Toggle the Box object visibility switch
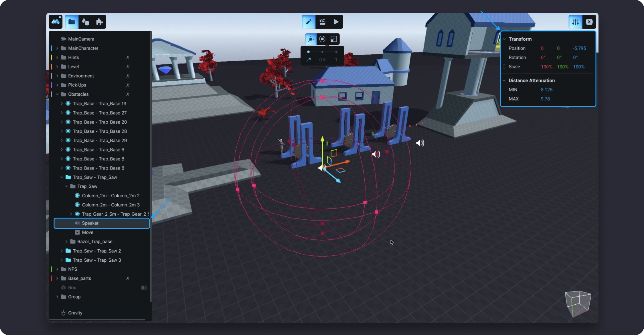The height and width of the screenshot is (335, 644). click(x=144, y=287)
